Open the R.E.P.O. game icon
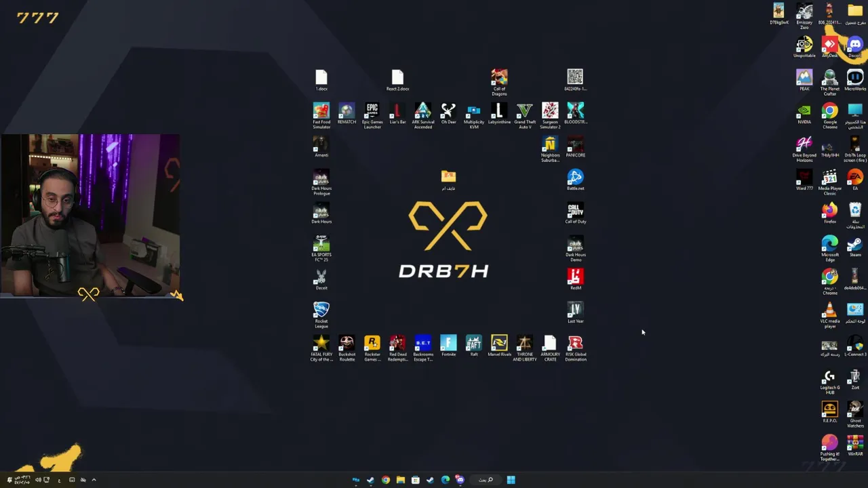Screen dimensions: 868x488 (829, 412)
